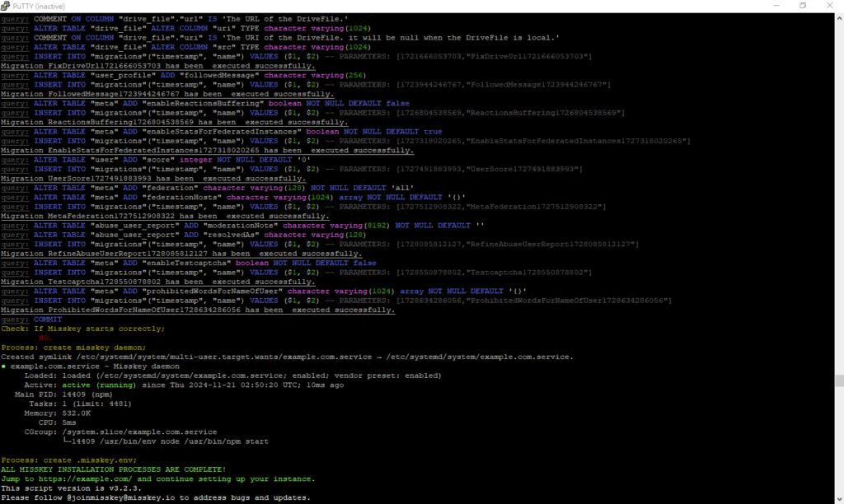Click the 'query: COMMIT' line

[31, 320]
